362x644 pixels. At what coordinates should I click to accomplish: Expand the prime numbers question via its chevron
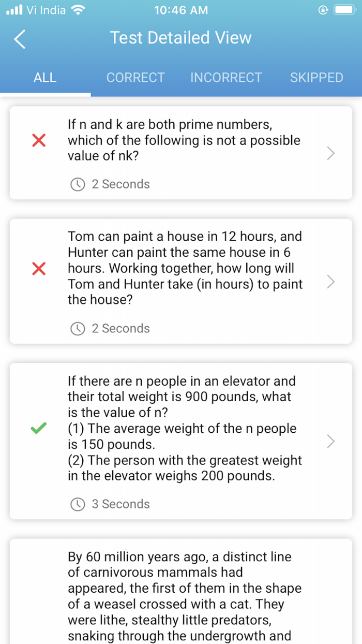330,153
